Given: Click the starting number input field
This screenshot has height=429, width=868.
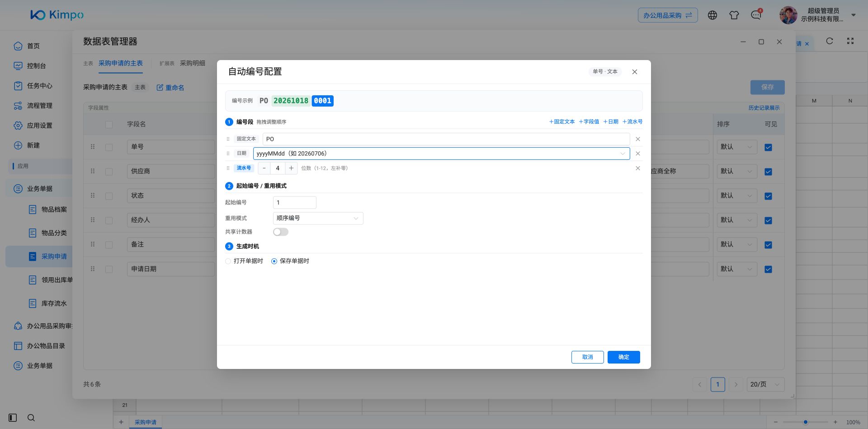Looking at the screenshot, I should (295, 203).
